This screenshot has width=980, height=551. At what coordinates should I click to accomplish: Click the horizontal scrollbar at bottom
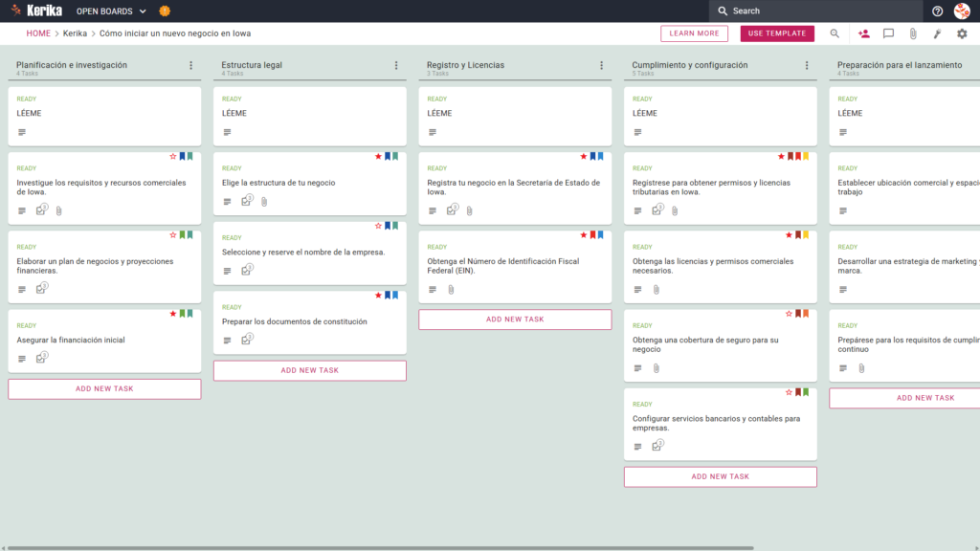click(x=380, y=548)
